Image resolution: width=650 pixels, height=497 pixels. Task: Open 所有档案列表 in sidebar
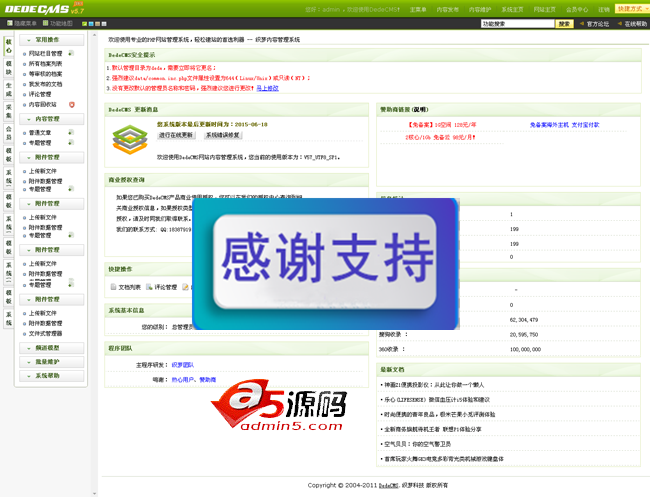click(x=46, y=63)
